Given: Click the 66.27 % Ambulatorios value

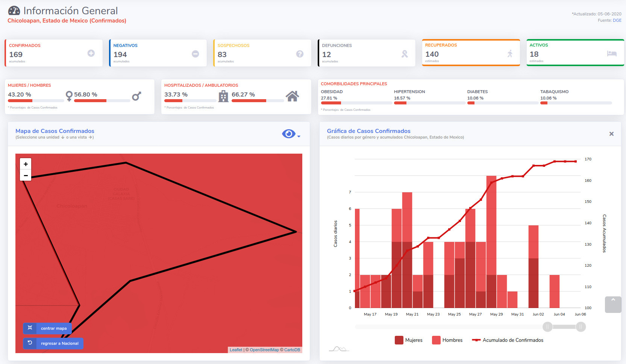Looking at the screenshot, I should pos(243,95).
